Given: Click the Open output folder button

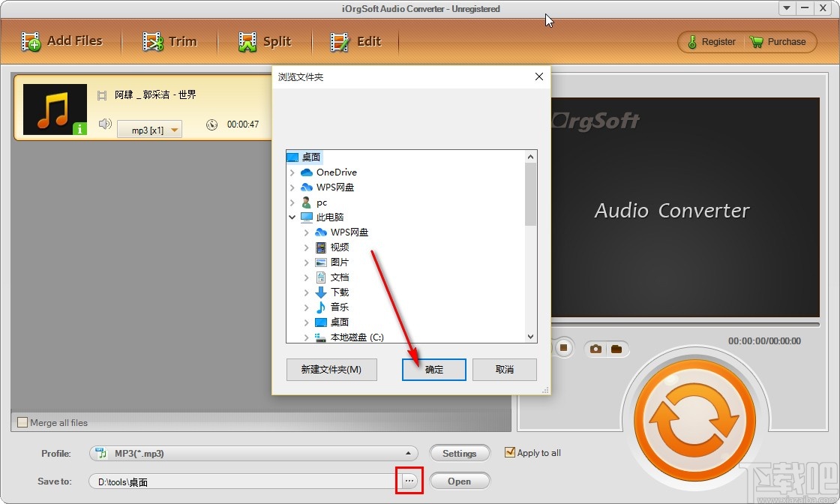Looking at the screenshot, I should point(460,481).
